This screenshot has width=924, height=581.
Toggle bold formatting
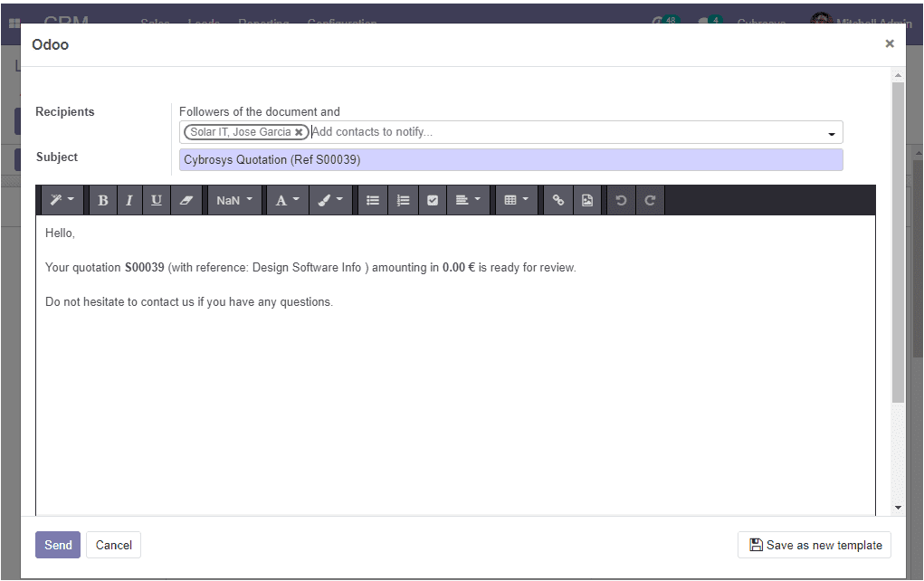(102, 200)
